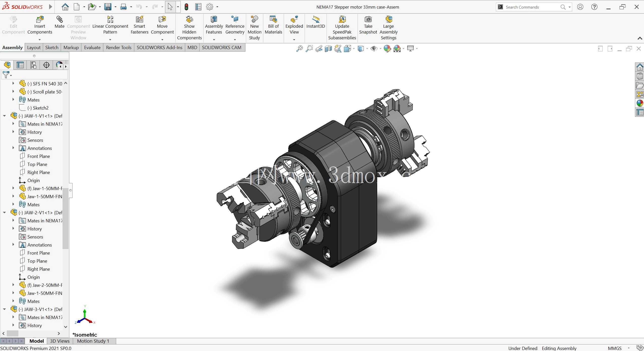This screenshot has height=351, width=644.
Task: Click Take Snapshot icon
Action: coord(368,19)
